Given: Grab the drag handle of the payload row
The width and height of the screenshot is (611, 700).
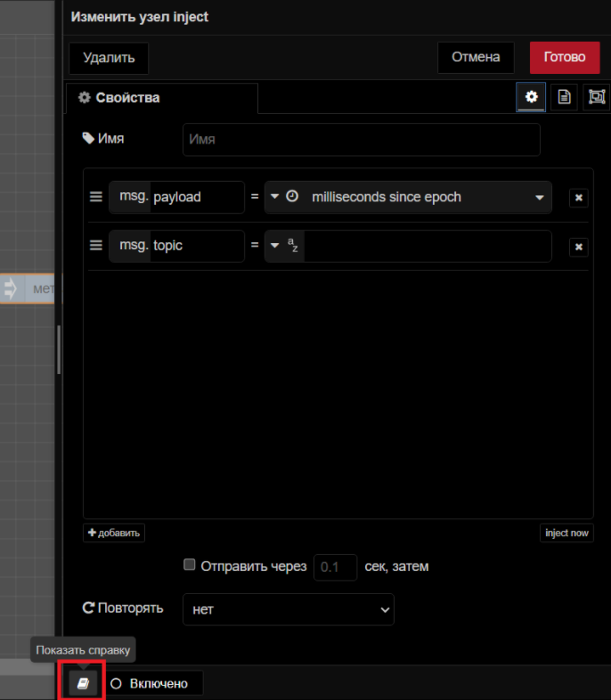Looking at the screenshot, I should click(x=96, y=197).
